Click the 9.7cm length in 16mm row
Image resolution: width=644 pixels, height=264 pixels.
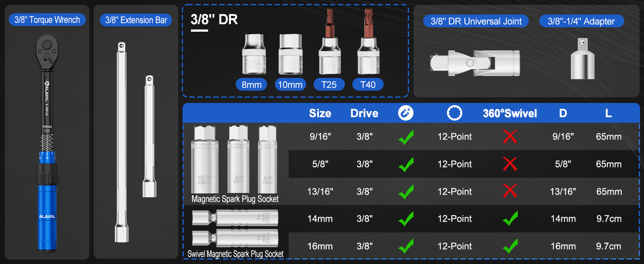click(609, 246)
